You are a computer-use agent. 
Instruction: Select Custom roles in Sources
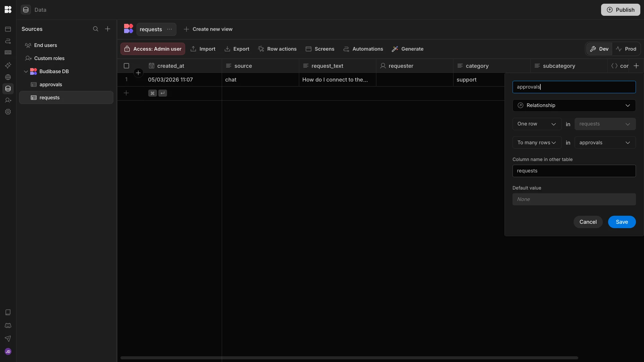click(x=66, y=58)
